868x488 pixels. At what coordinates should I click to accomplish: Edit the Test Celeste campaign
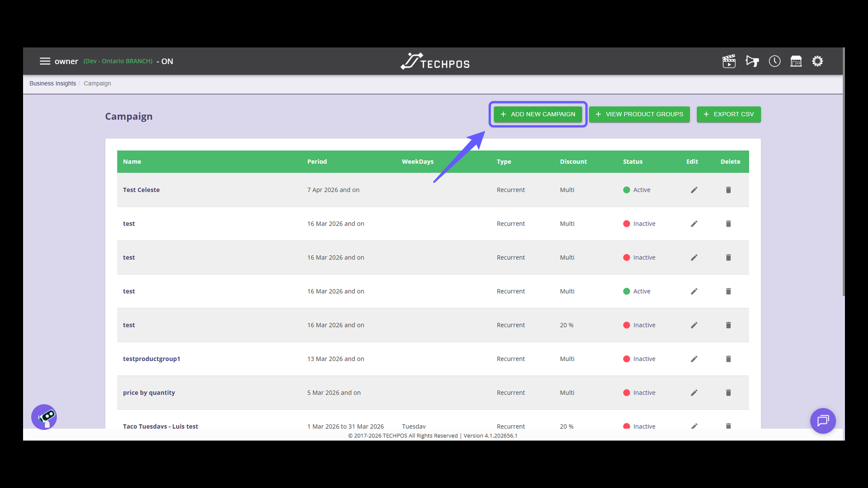tap(694, 190)
